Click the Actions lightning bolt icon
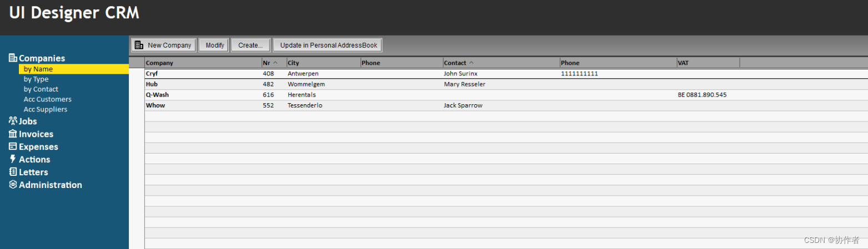The height and width of the screenshot is (249, 868). 13,159
